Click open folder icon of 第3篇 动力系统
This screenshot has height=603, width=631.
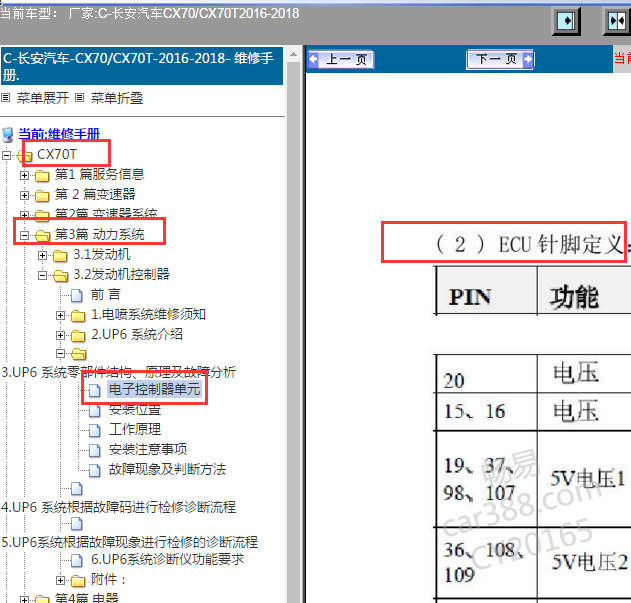(42, 235)
